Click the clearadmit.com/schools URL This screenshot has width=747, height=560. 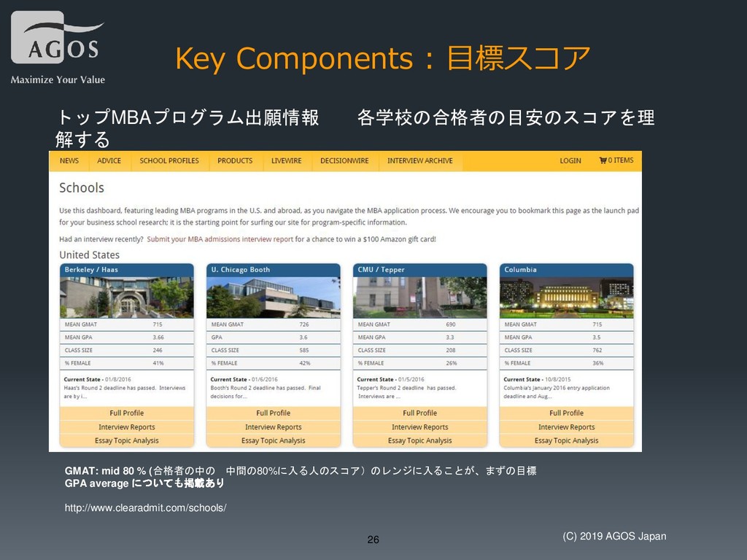click(x=145, y=508)
